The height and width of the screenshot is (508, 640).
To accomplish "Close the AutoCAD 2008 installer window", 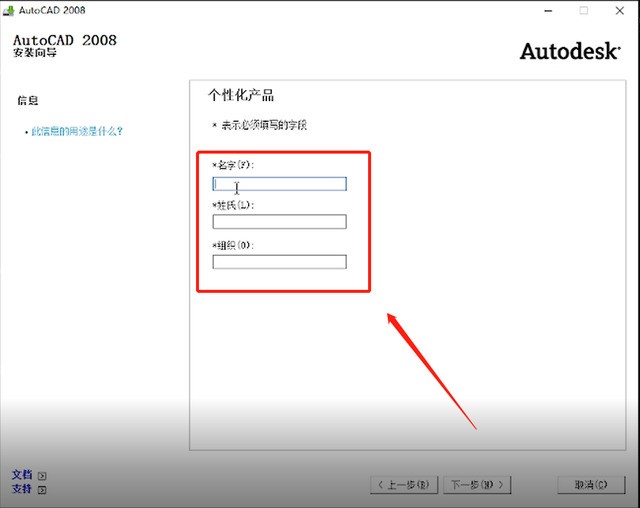I will coord(620,11).
